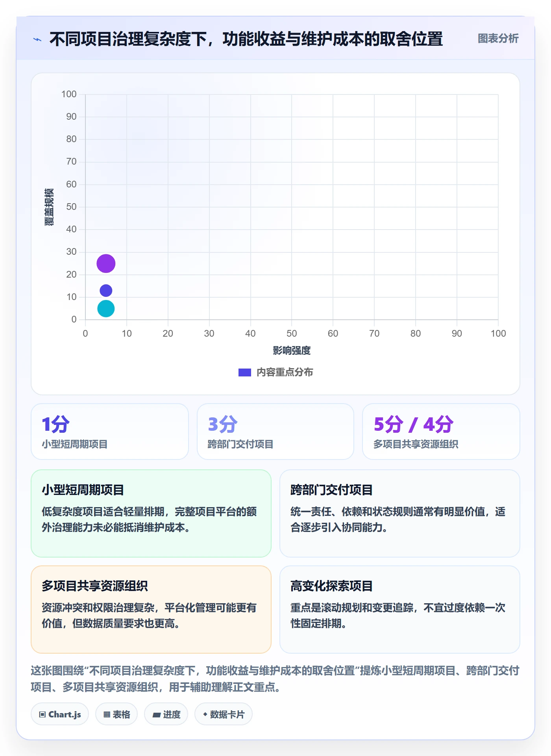Select the 高变化探索项目 description card heading
Screen dimensions: 551x756
point(331,586)
